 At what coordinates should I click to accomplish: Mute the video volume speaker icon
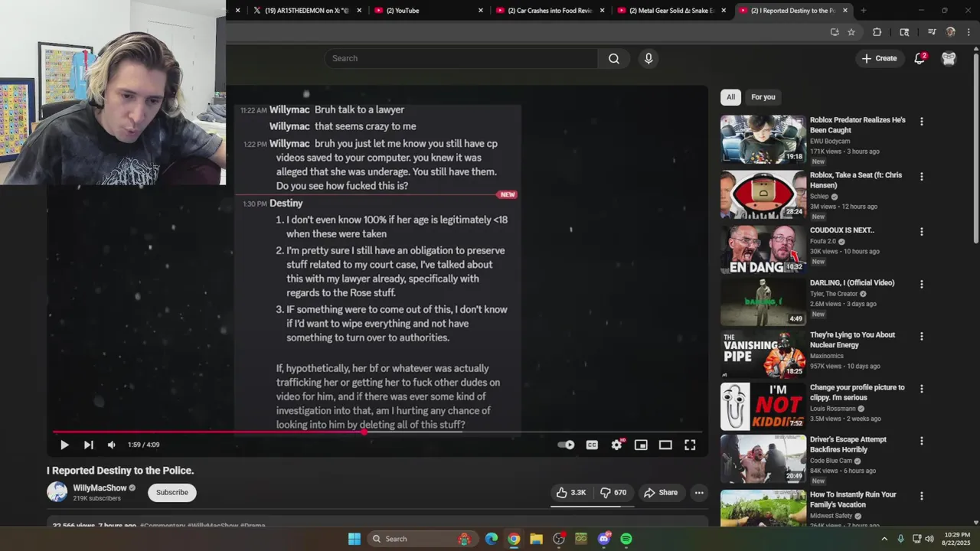click(x=112, y=445)
